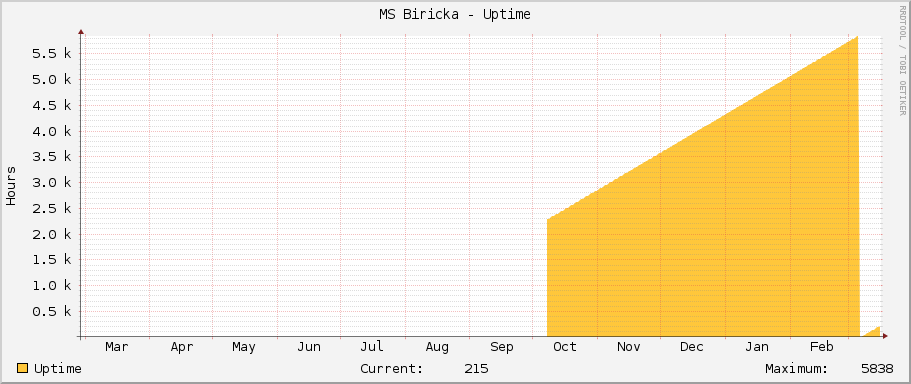The width and height of the screenshot is (911, 384).
Task: Click the 'Hours' y-axis label
Action: point(11,185)
